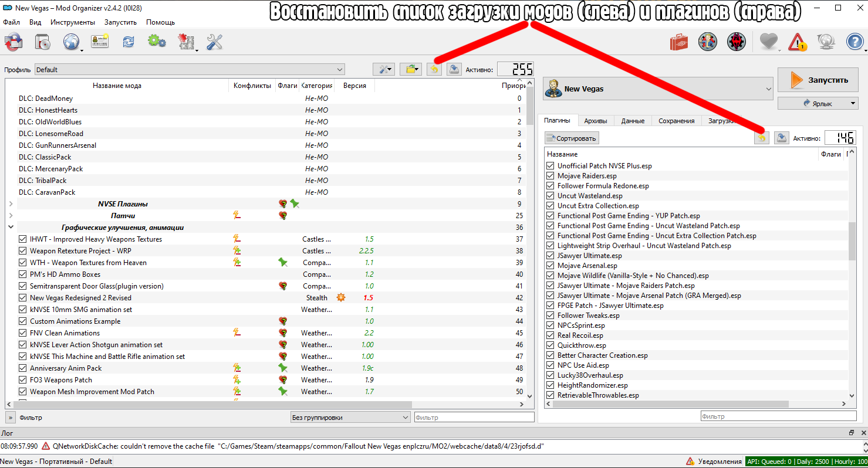Disable Unofficial Patch NVSE Plus.esp plugin
Viewport: 868px width, 468px height.
coord(550,166)
